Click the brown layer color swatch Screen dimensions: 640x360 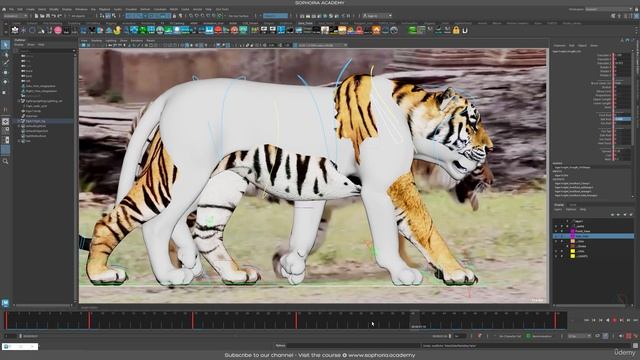[x=573, y=246]
